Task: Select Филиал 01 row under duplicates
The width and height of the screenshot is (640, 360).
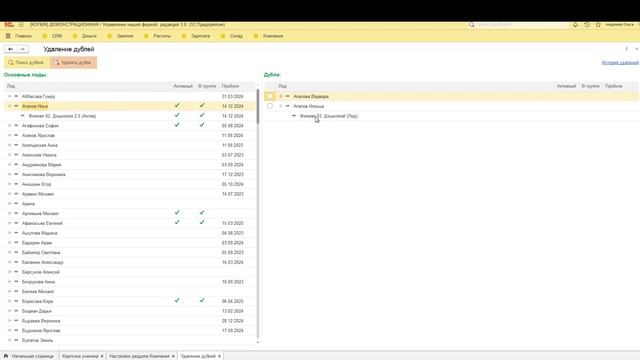Action: [451, 116]
